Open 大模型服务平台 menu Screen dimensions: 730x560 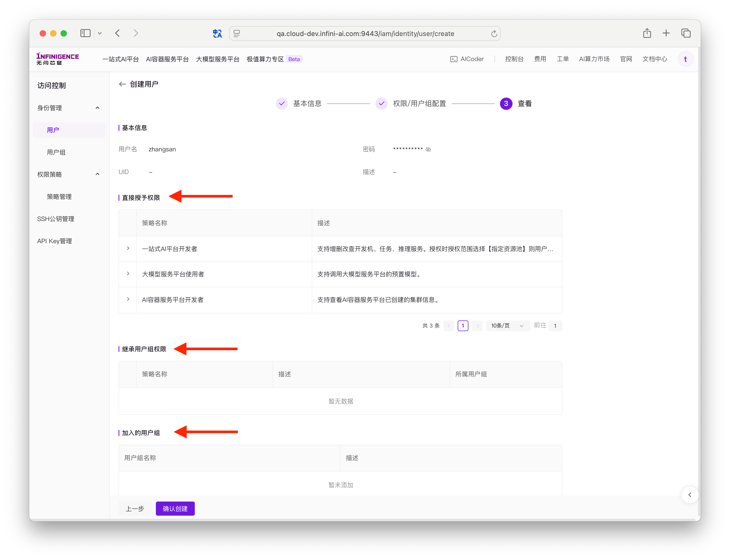click(217, 59)
